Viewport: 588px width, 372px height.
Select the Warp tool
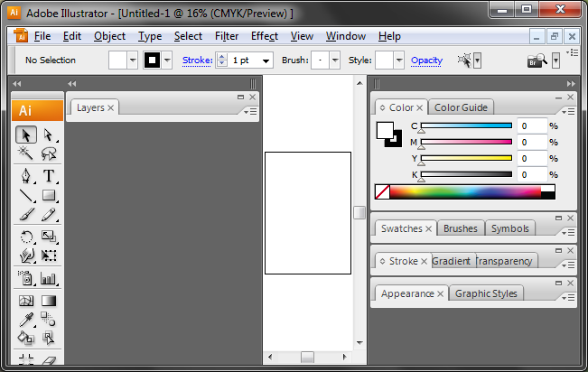click(26, 256)
